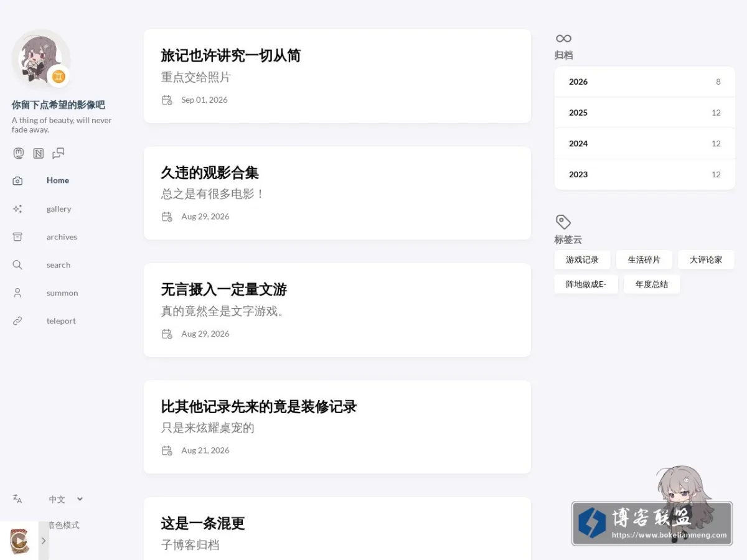Select the 大评论家 tag
Viewport: 747px width, 560px height.
706,259
